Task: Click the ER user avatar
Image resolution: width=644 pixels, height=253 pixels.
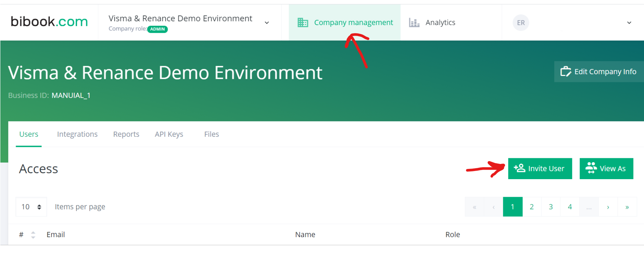Action: [x=521, y=23]
